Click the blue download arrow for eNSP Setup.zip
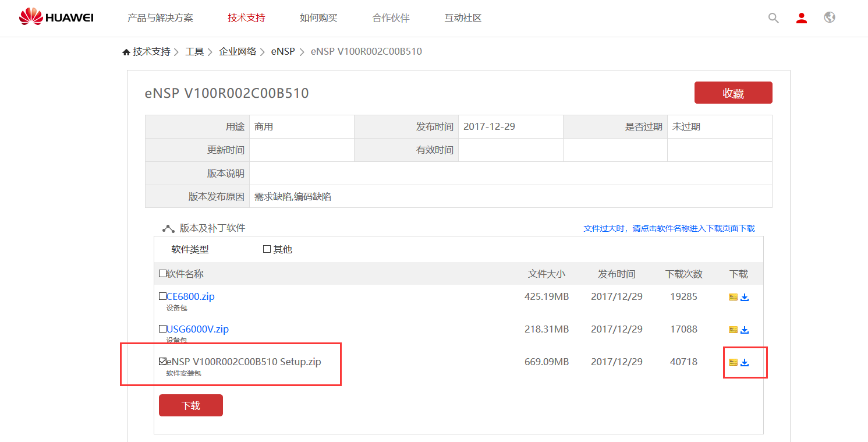Screen dimensions: 868x442 click(x=745, y=362)
